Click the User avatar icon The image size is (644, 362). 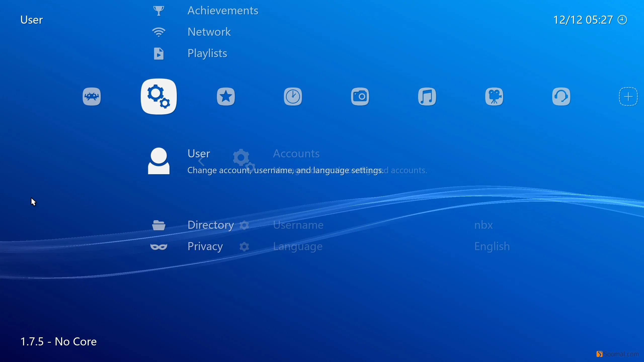(159, 161)
